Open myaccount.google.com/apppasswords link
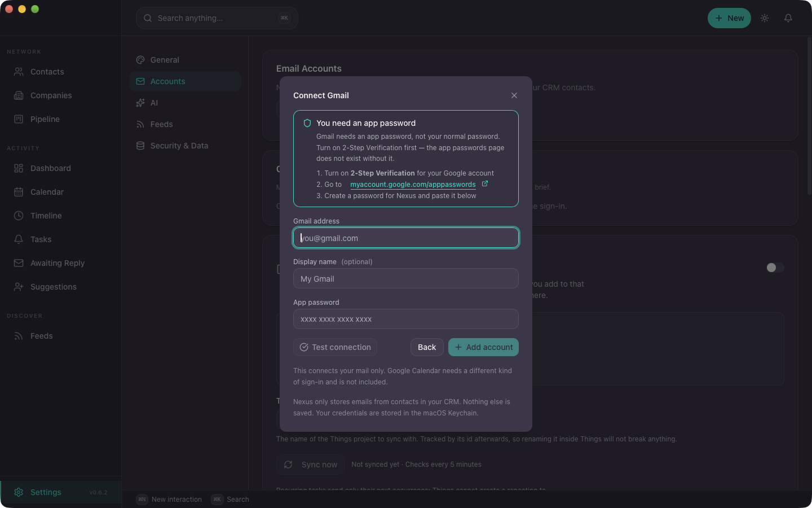Viewport: 812px width, 508px height. (413, 185)
